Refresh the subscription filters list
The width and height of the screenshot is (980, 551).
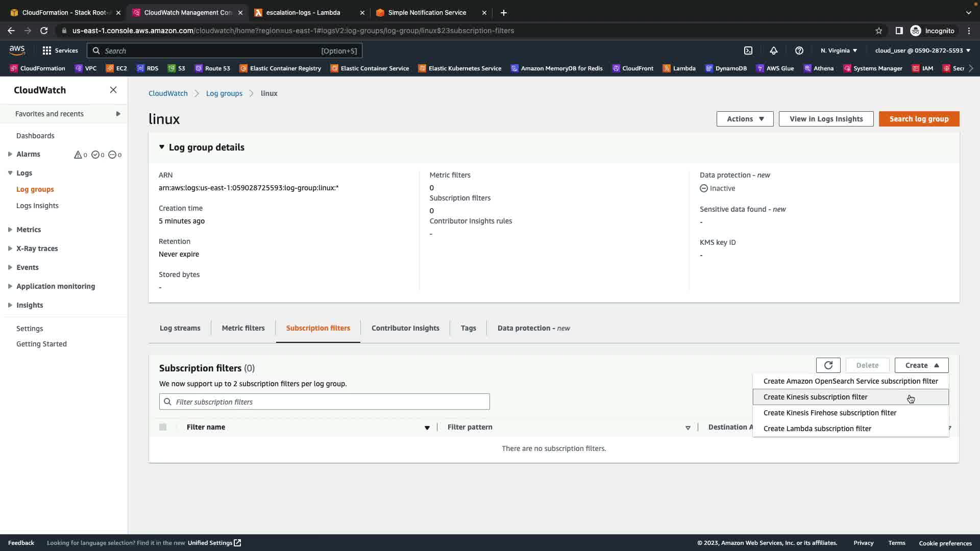828,365
